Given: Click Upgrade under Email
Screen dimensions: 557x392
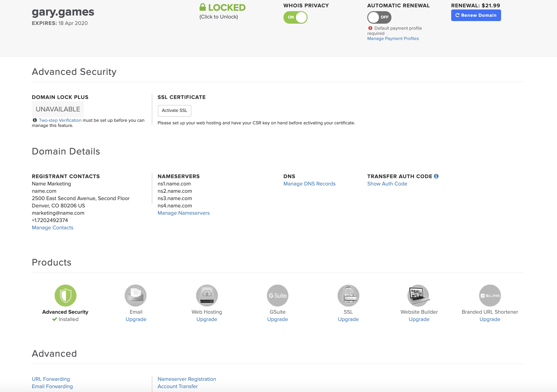Looking at the screenshot, I should pyautogui.click(x=136, y=319).
